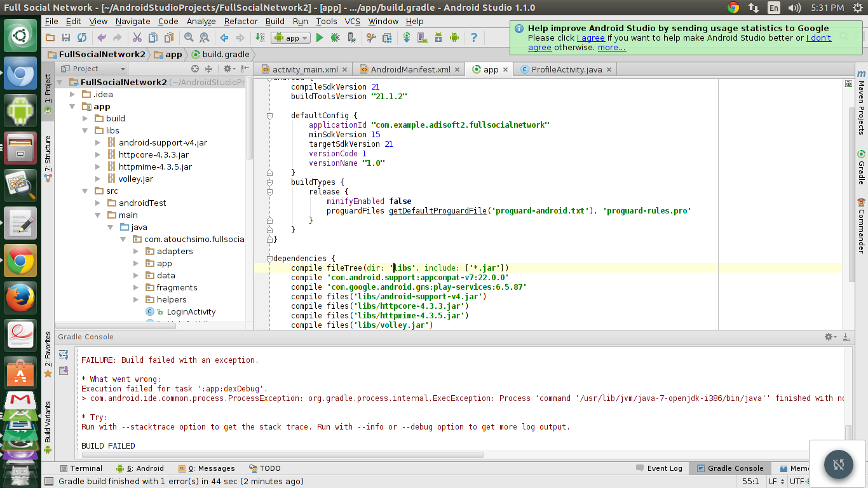Open the 0: Messages tool window

point(207,468)
